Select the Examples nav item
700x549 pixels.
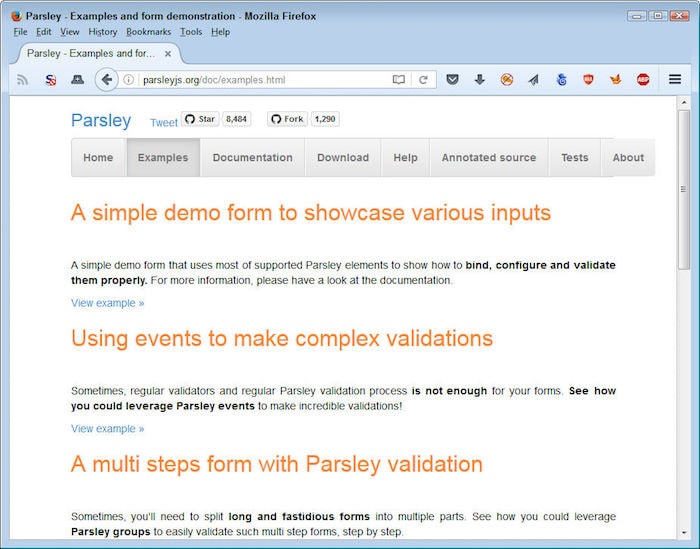tap(163, 158)
